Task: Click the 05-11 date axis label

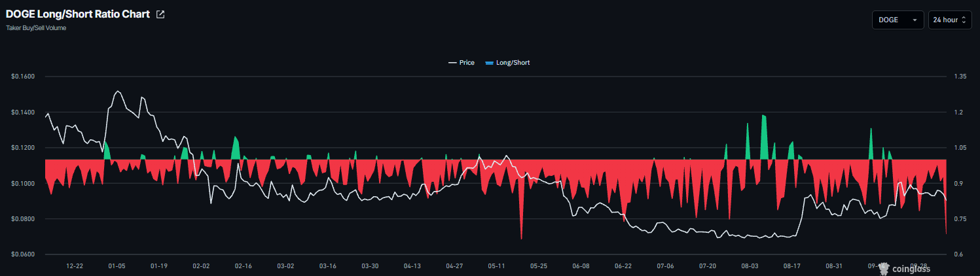Action: click(x=497, y=266)
